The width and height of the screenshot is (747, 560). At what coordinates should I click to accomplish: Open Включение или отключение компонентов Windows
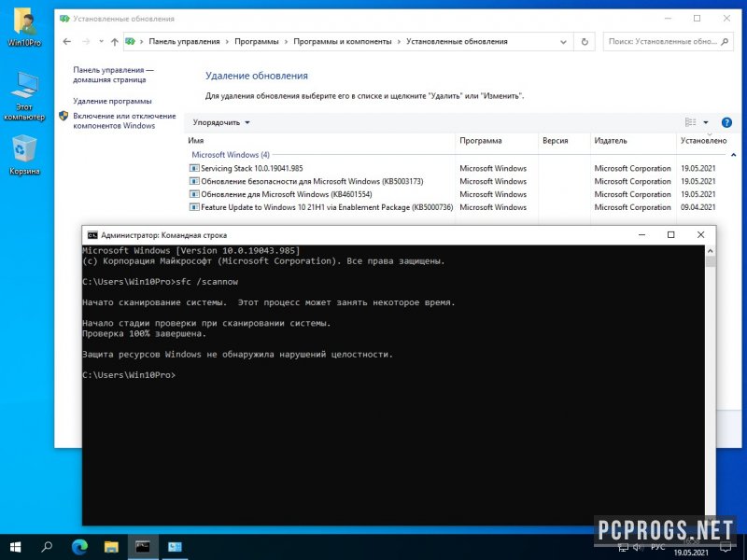coord(124,121)
